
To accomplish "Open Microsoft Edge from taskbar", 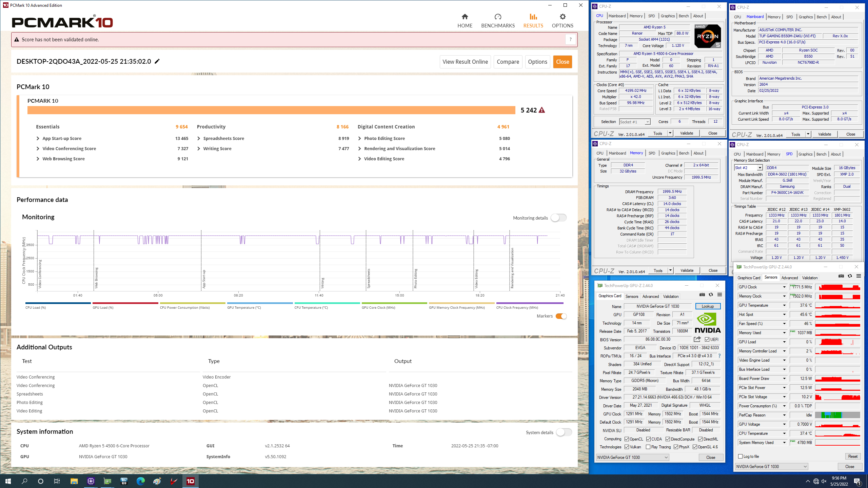I will [140, 481].
